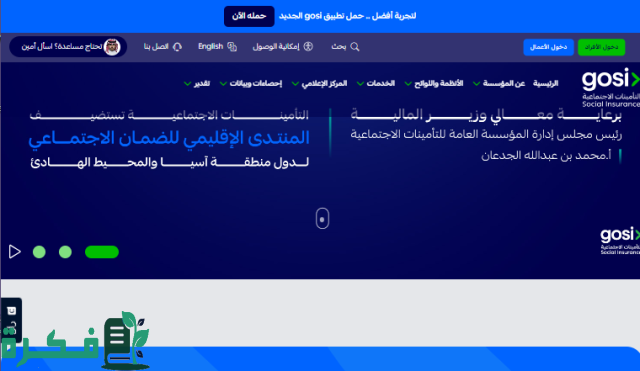Click بحث search label
Screen dimensions: 640x371
coord(339,47)
